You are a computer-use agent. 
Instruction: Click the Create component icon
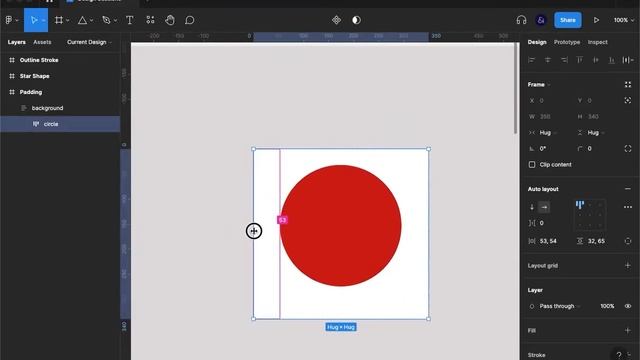(x=336, y=20)
